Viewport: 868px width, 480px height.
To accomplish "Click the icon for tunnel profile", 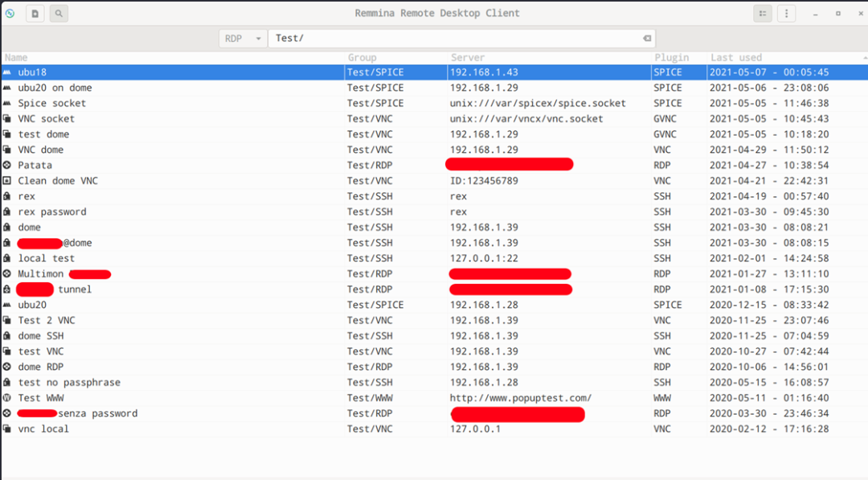I will point(7,289).
